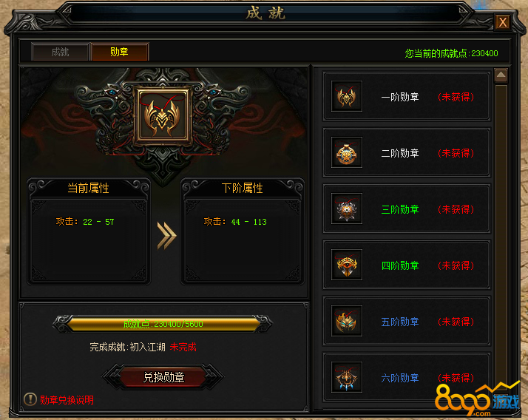Switch to the 成就 tab
The width and height of the screenshot is (528, 420).
tap(61, 52)
